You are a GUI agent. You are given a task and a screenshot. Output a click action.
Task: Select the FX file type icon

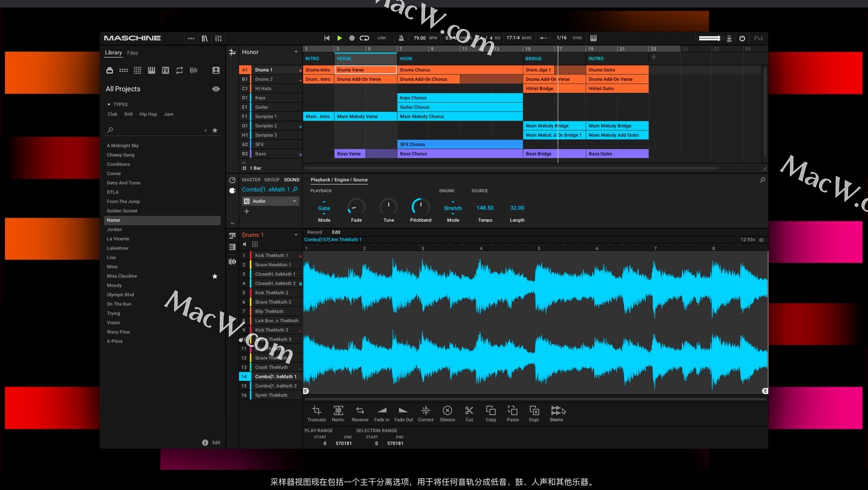pos(165,70)
